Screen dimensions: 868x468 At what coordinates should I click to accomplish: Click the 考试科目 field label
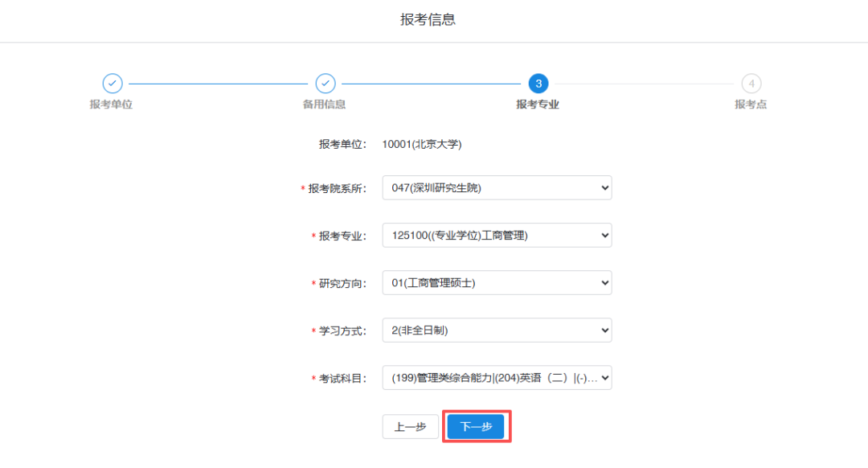coord(342,379)
